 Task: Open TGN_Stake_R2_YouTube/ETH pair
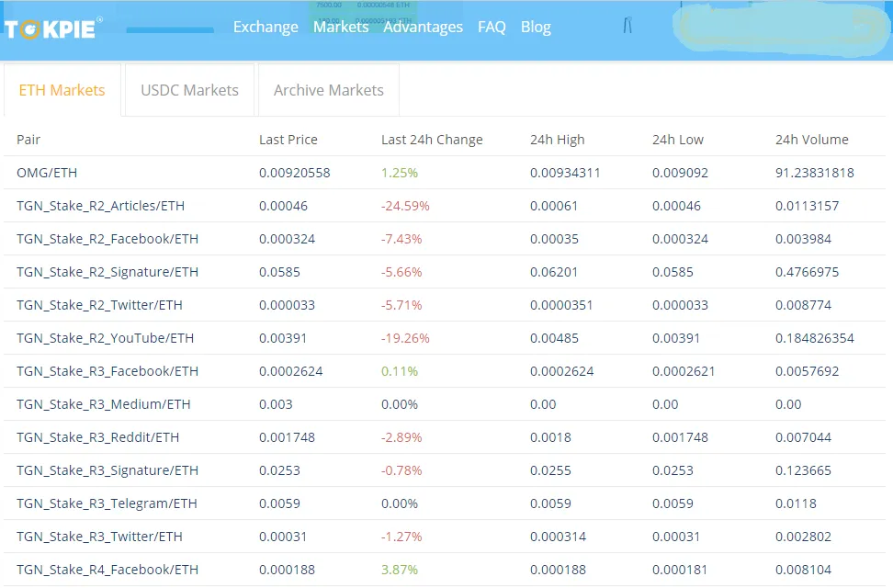click(x=105, y=338)
